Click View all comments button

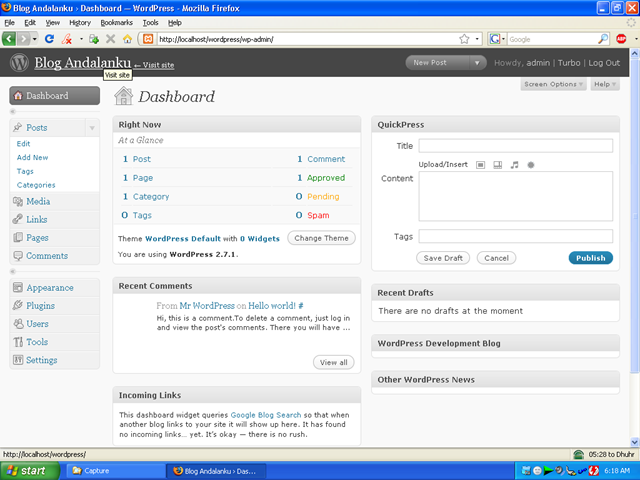[x=333, y=362]
